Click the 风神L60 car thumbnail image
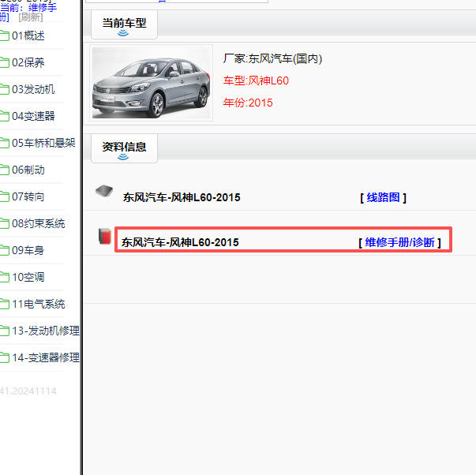Viewport: 476px width, 475px height. (152, 83)
